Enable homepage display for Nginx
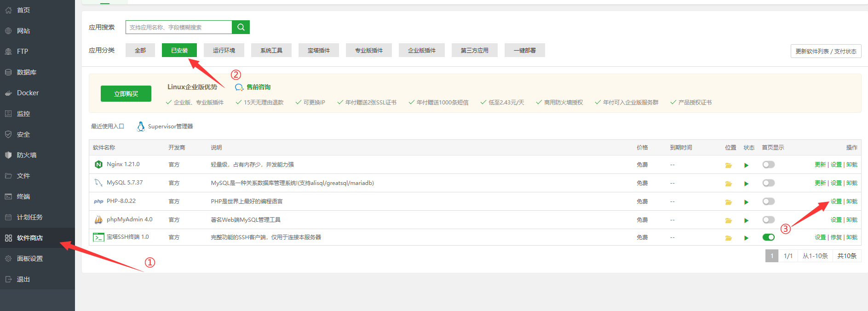The width and height of the screenshot is (868, 311). pyautogui.click(x=768, y=165)
